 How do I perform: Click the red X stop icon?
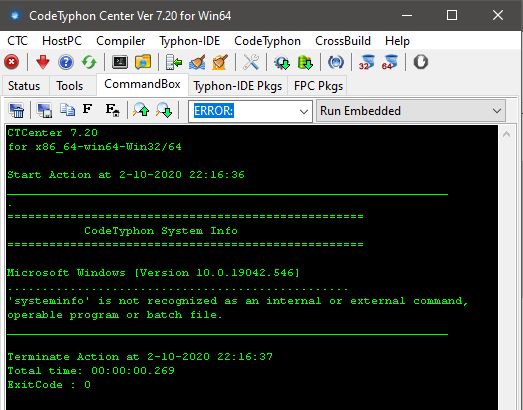coord(12,62)
